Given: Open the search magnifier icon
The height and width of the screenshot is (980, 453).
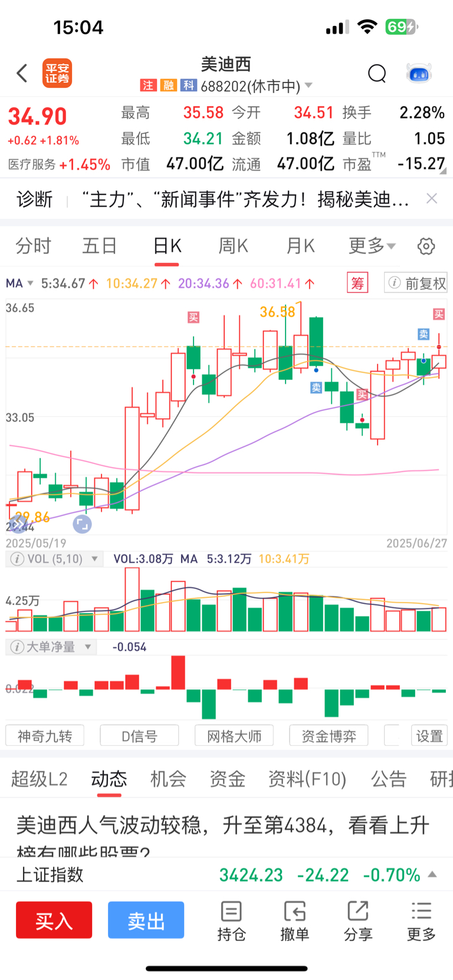Looking at the screenshot, I should click(x=377, y=74).
